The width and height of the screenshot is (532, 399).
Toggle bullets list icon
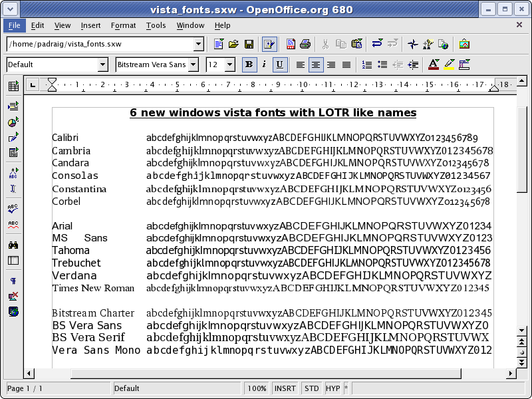[x=382, y=65]
